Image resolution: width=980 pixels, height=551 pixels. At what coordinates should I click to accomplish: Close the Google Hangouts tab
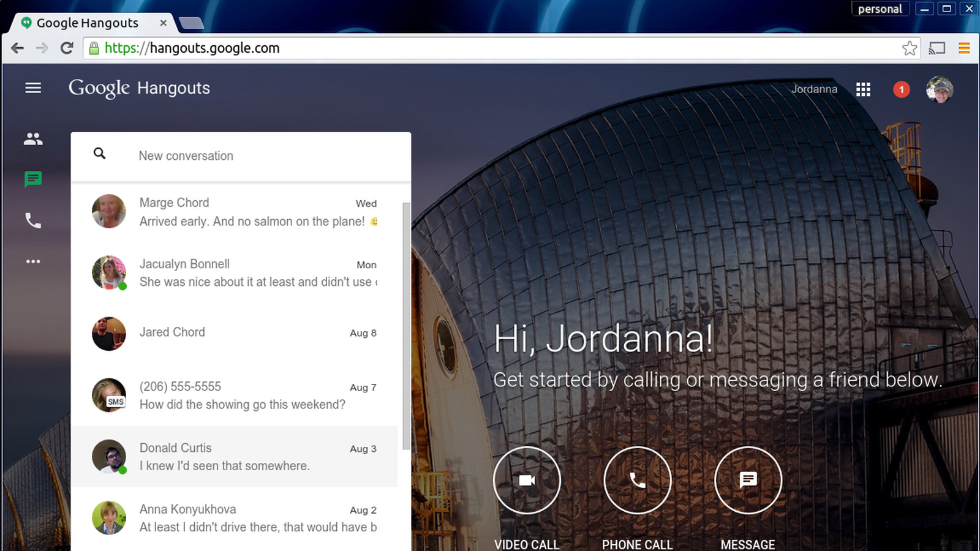[x=163, y=23]
